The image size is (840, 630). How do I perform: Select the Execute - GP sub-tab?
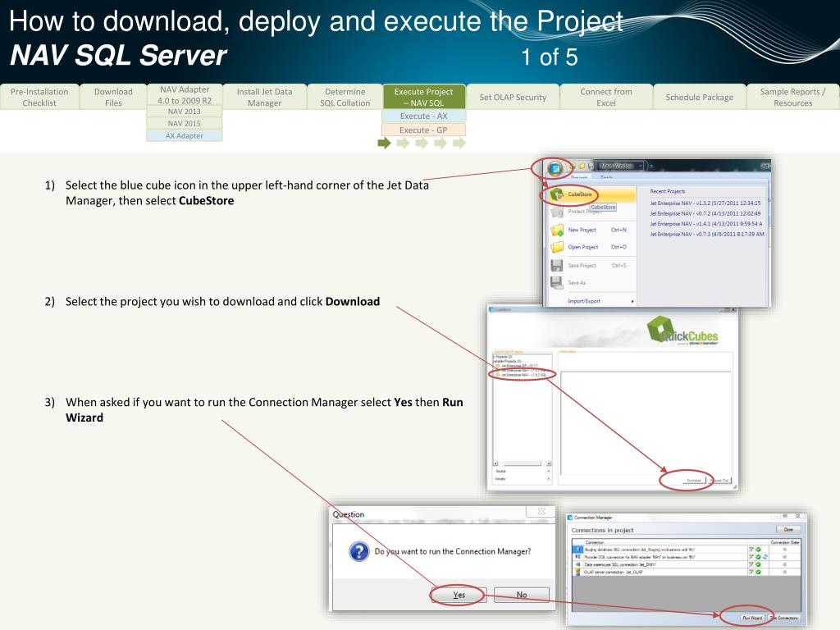point(424,130)
